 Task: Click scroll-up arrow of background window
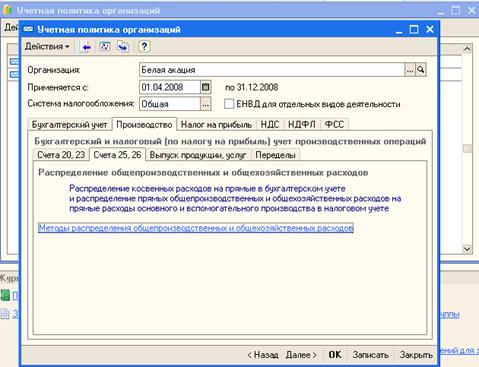tap(467, 49)
